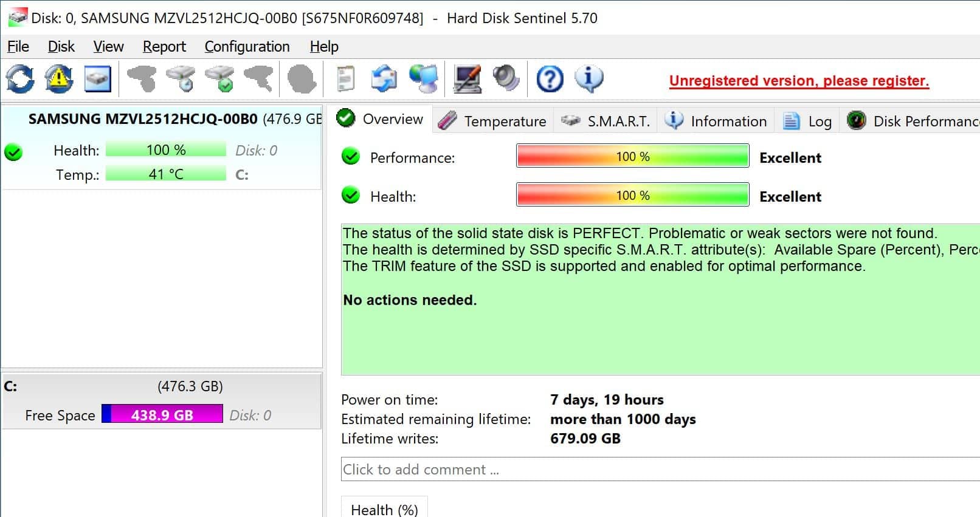The image size is (980, 517).
Task: Click the blue question mark help icon
Action: pos(550,79)
